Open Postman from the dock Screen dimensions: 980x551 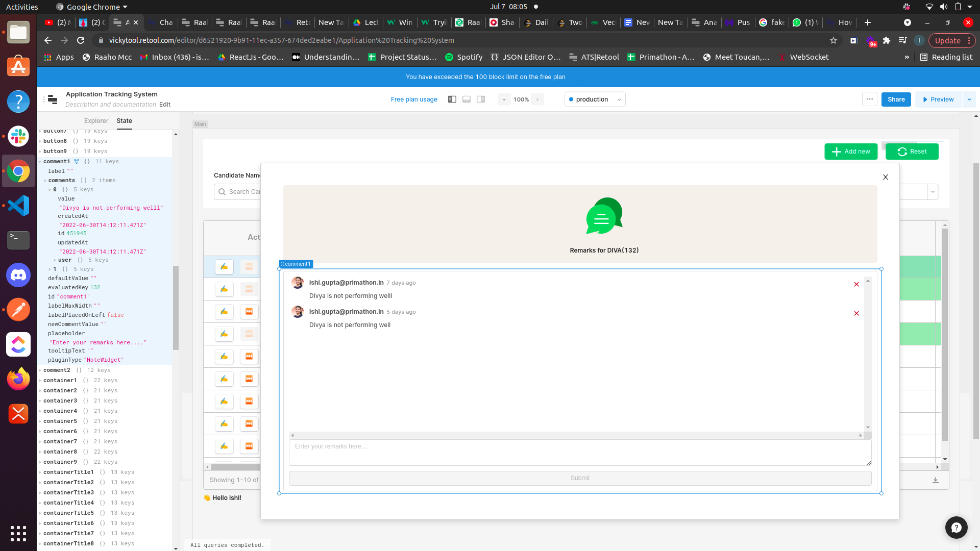click(18, 310)
